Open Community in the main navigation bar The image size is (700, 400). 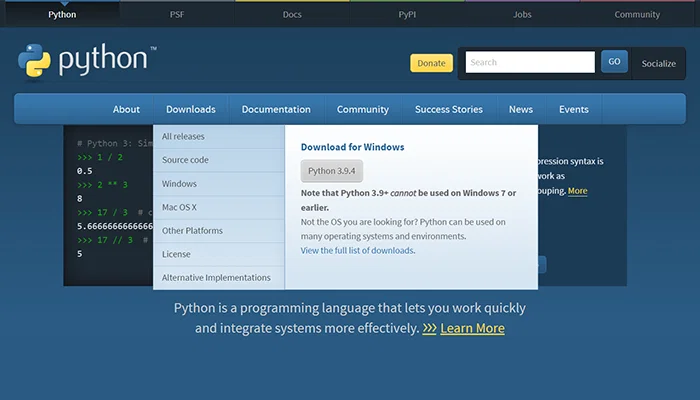click(362, 109)
